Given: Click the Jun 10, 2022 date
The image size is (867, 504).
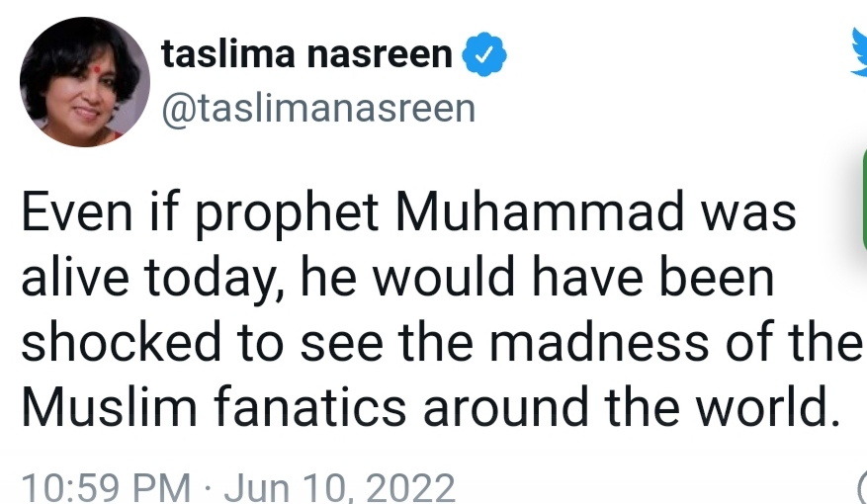Looking at the screenshot, I should pos(339,488).
